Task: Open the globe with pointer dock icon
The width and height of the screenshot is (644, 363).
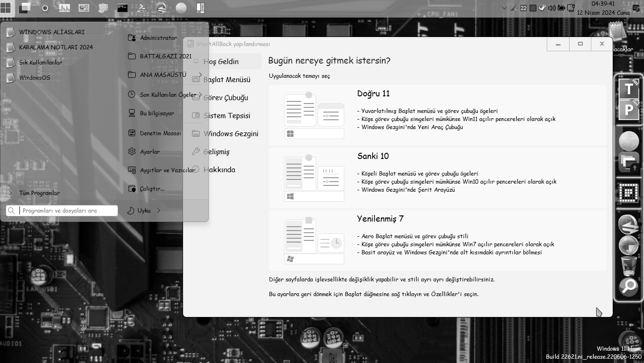Action: point(629,245)
